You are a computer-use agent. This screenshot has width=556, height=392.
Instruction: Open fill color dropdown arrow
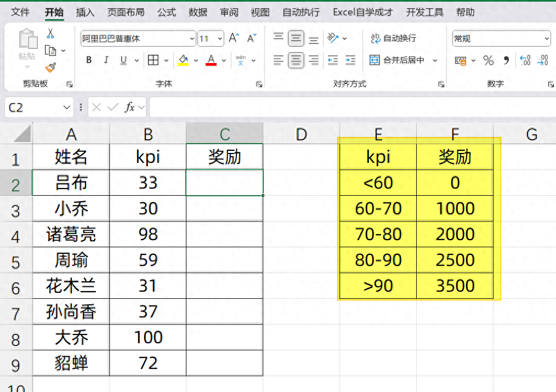click(196, 61)
